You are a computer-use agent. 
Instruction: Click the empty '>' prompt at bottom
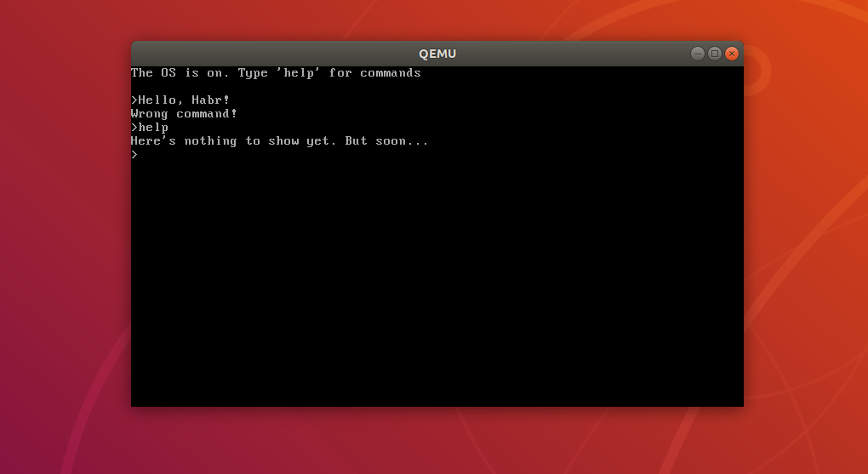click(x=134, y=155)
